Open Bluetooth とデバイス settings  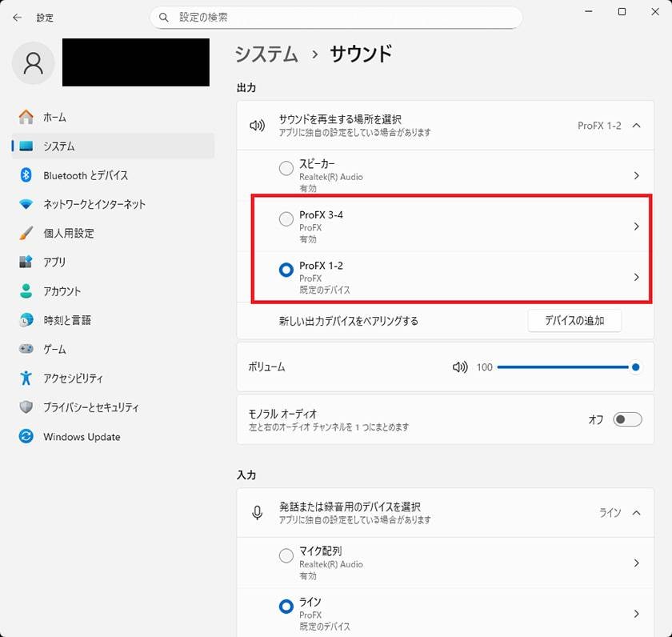tap(113, 175)
